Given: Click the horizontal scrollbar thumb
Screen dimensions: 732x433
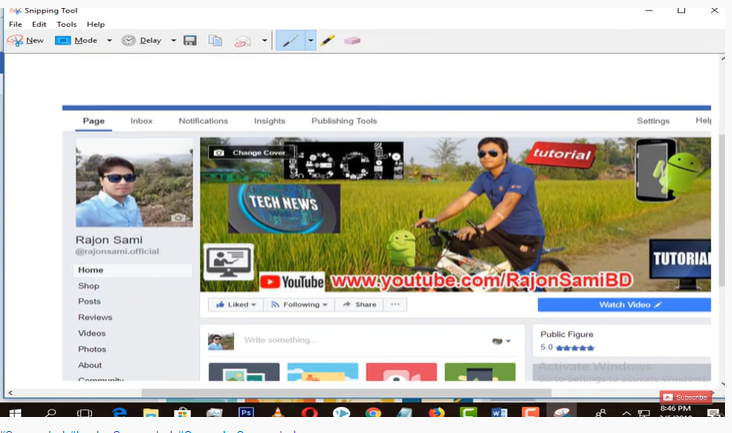Looking at the screenshot, I should coord(346,393).
